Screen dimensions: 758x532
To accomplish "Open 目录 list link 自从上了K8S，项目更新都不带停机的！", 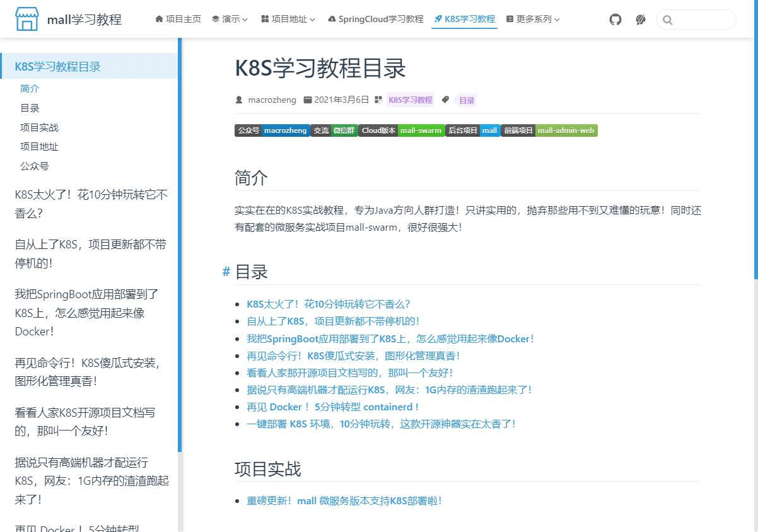I will (333, 321).
